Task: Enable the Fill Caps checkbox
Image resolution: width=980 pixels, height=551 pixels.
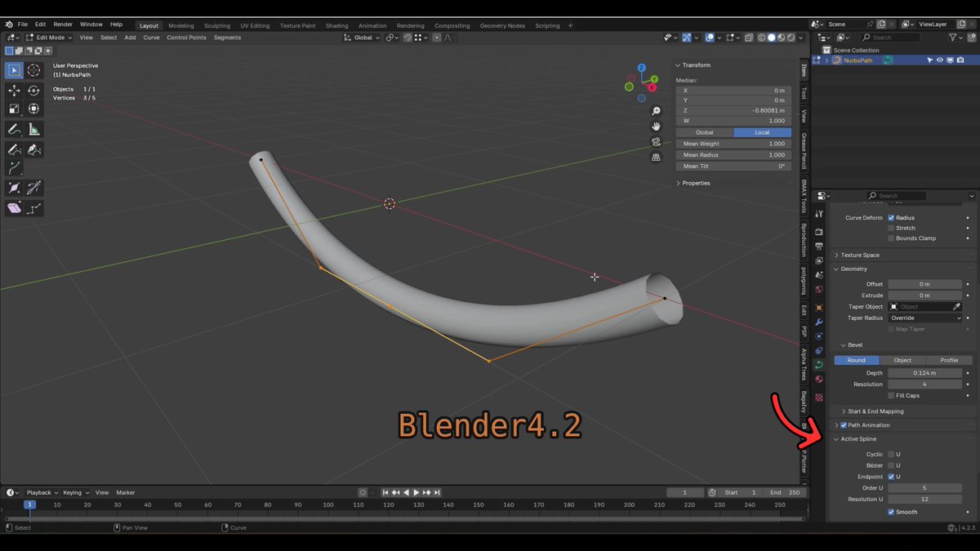Action: coord(891,395)
